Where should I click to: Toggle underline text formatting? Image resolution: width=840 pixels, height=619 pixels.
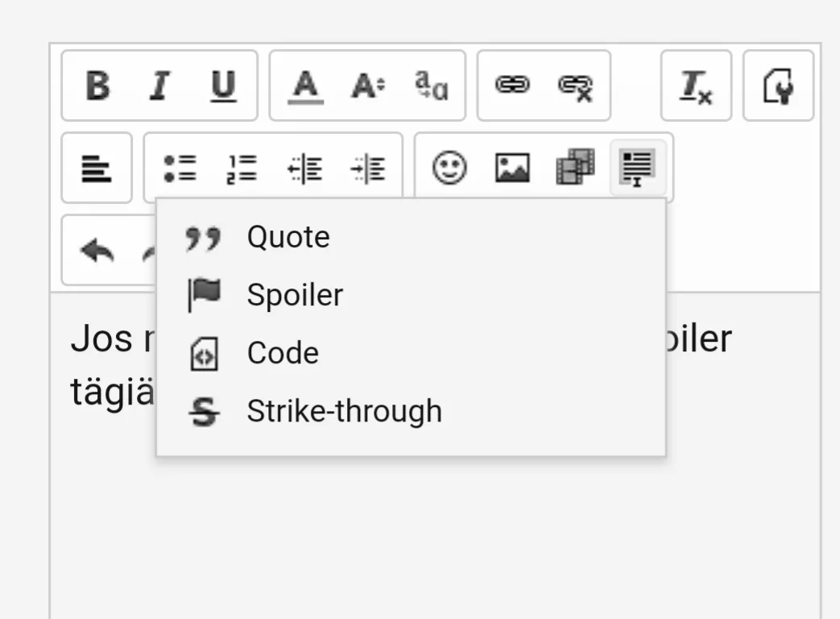tap(223, 85)
